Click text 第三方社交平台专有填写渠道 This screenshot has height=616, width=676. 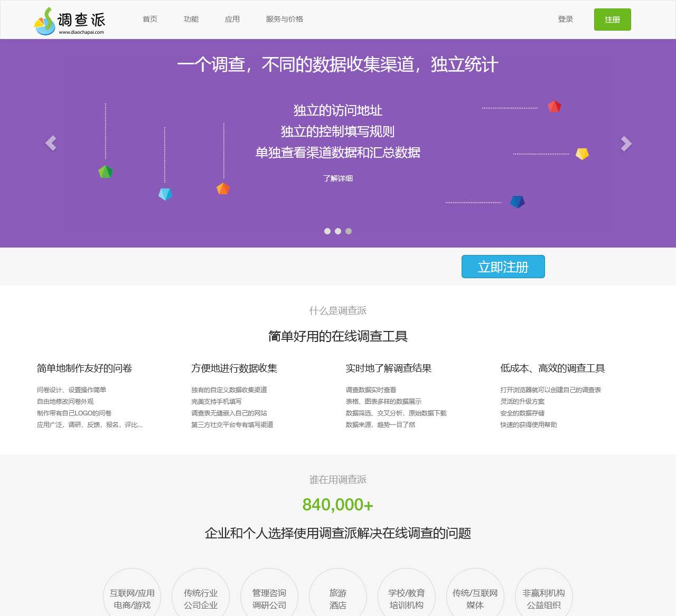(232, 425)
